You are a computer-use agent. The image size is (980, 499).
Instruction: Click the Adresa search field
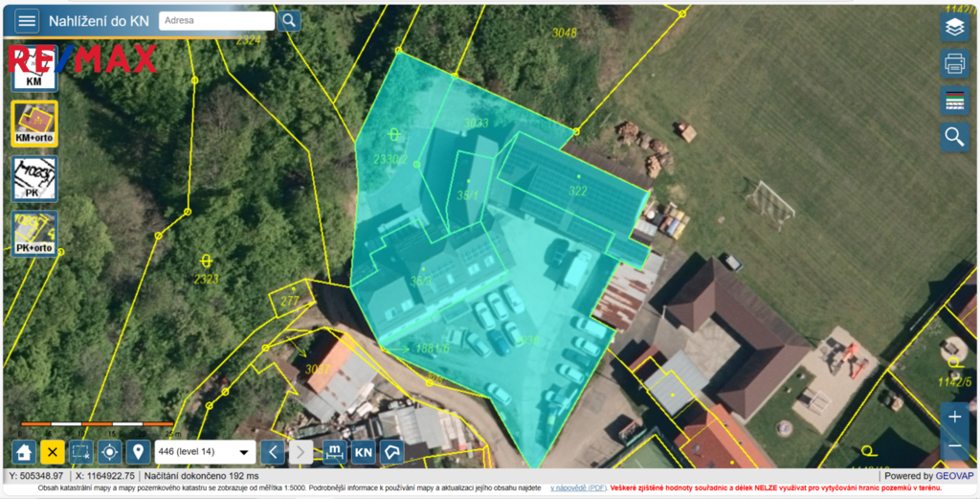click(x=216, y=20)
